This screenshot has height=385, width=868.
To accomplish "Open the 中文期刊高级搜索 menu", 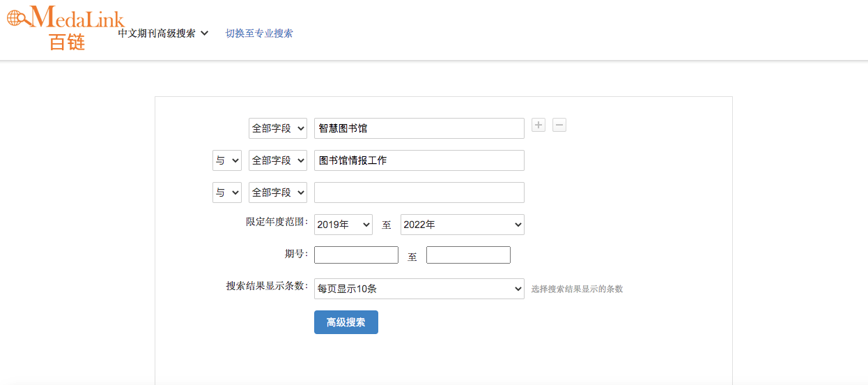I will [163, 33].
